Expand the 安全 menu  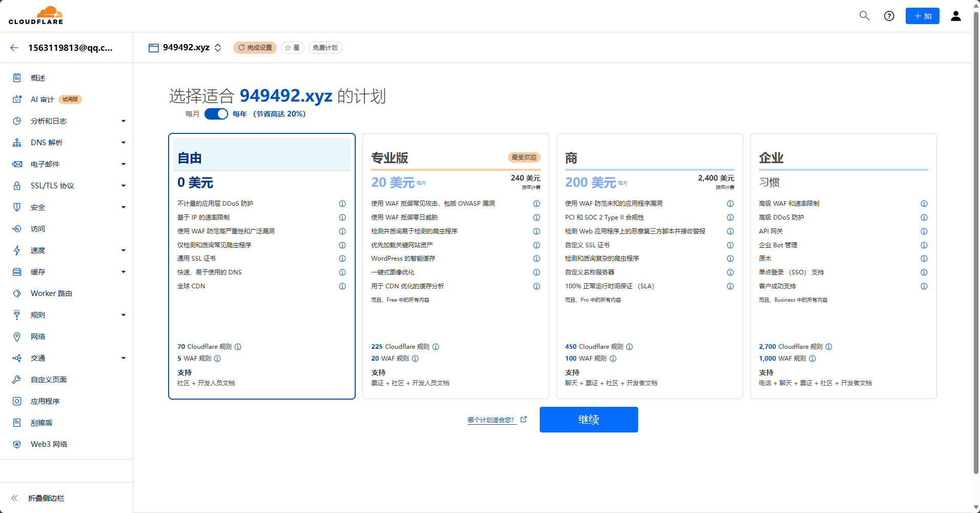(x=124, y=207)
